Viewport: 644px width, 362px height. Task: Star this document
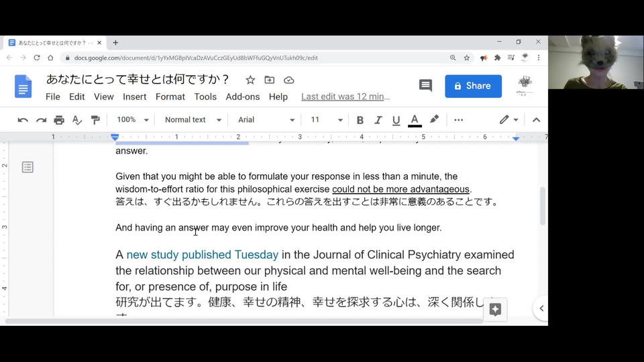click(x=250, y=80)
